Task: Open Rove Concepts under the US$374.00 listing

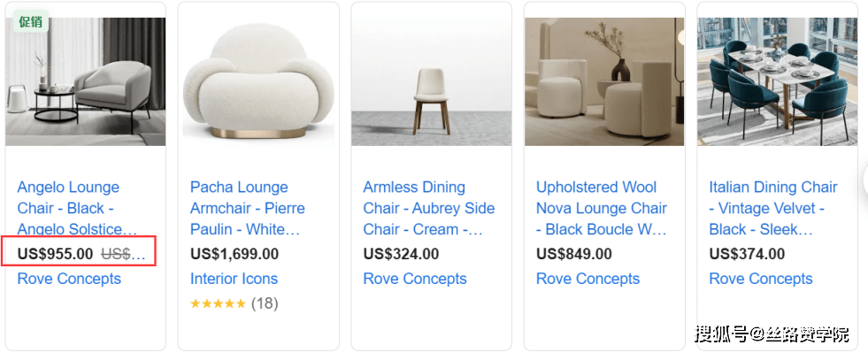Action: 761,279
